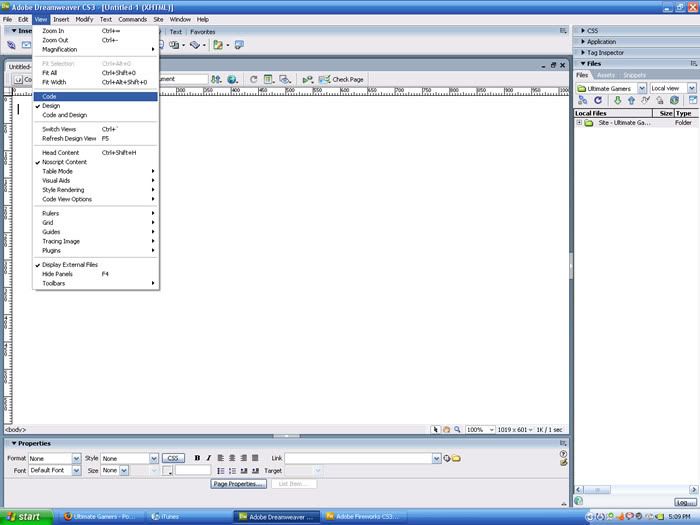Click the CSS button in Properties
Image resolution: width=700 pixels, height=525 pixels.
tap(173, 458)
